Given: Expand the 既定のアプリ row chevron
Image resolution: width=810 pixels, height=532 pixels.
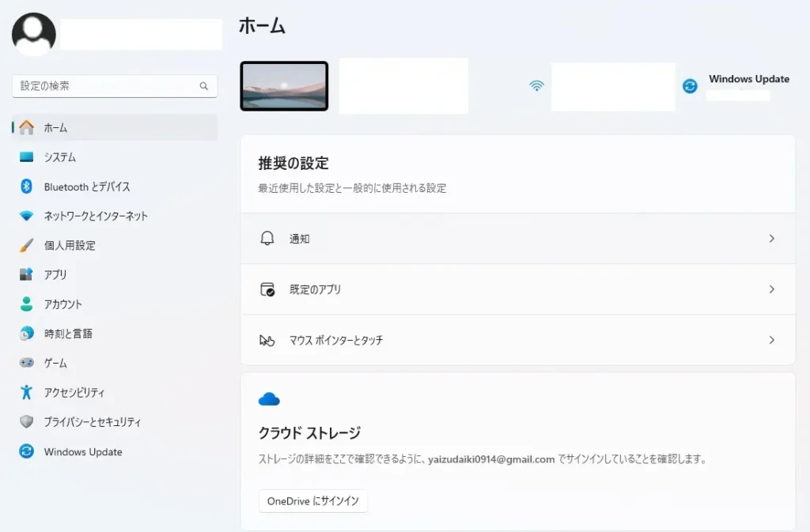Looking at the screenshot, I should pos(772,289).
